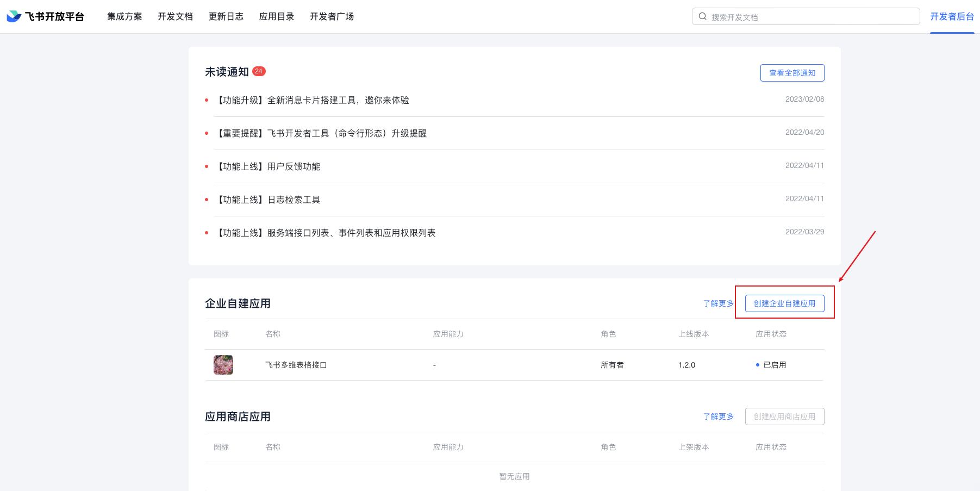Open 了解更多 link for 企业自建应用

[719, 303]
